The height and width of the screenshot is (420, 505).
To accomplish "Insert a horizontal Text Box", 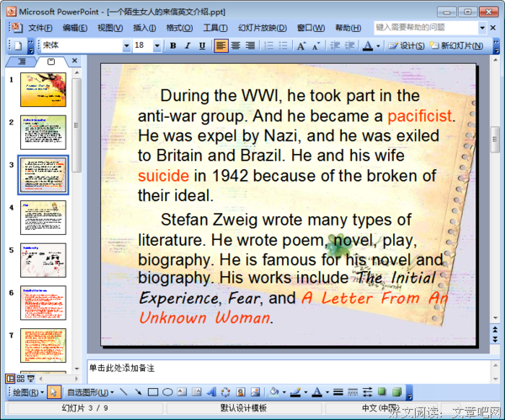I will coord(182,392).
